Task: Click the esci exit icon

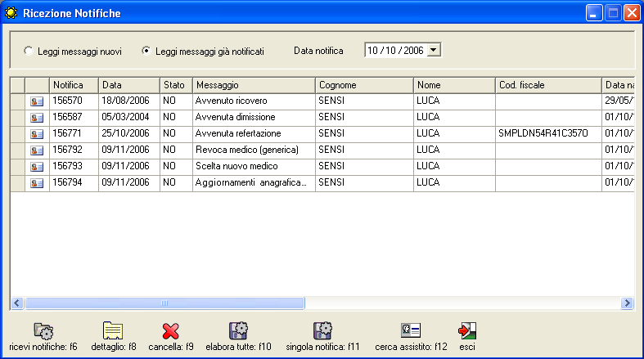Action: click(x=467, y=330)
